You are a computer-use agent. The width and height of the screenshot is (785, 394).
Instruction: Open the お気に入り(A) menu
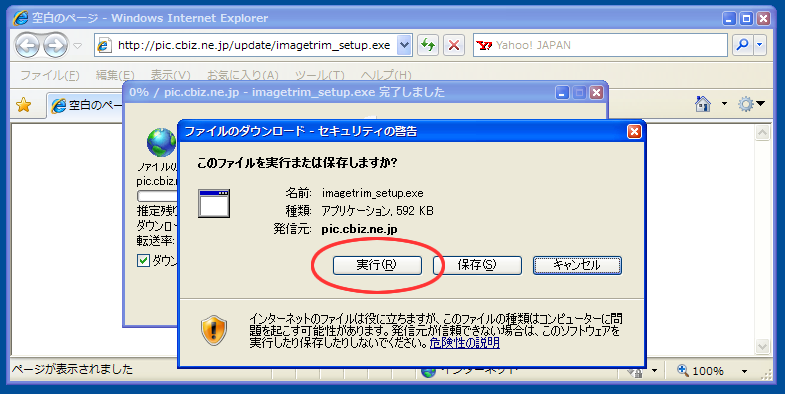tap(242, 75)
